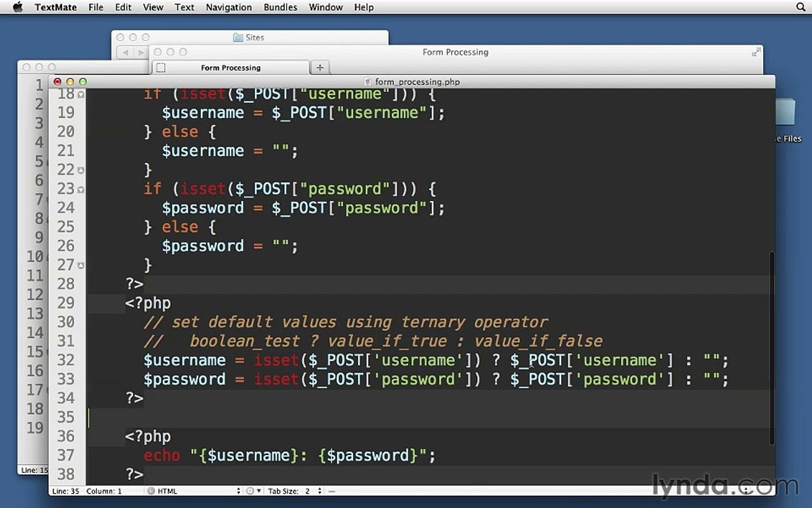The width and height of the screenshot is (812, 508).
Task: Open Spotlight search in the menu bar
Action: (x=801, y=7)
